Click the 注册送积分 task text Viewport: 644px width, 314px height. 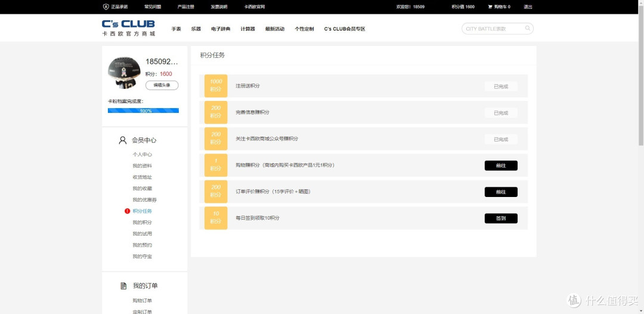coord(247,86)
